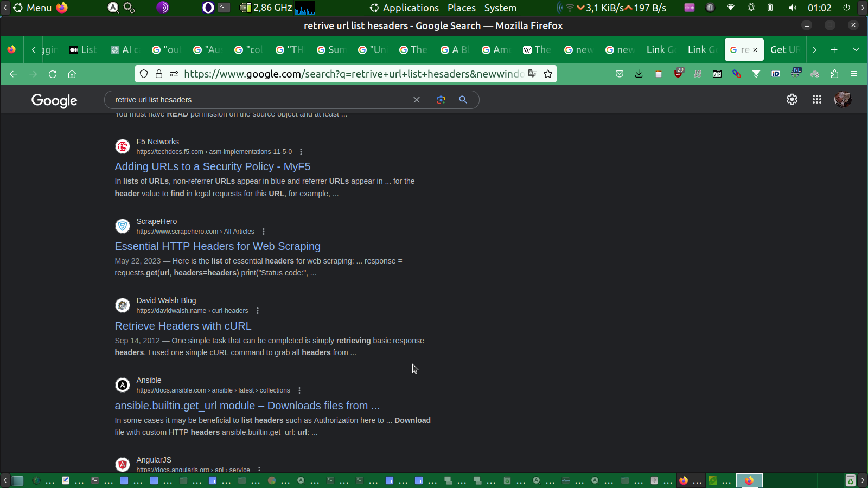Image resolution: width=868 pixels, height=488 pixels.
Task: Open tracking protection shield panel
Action: 144,74
